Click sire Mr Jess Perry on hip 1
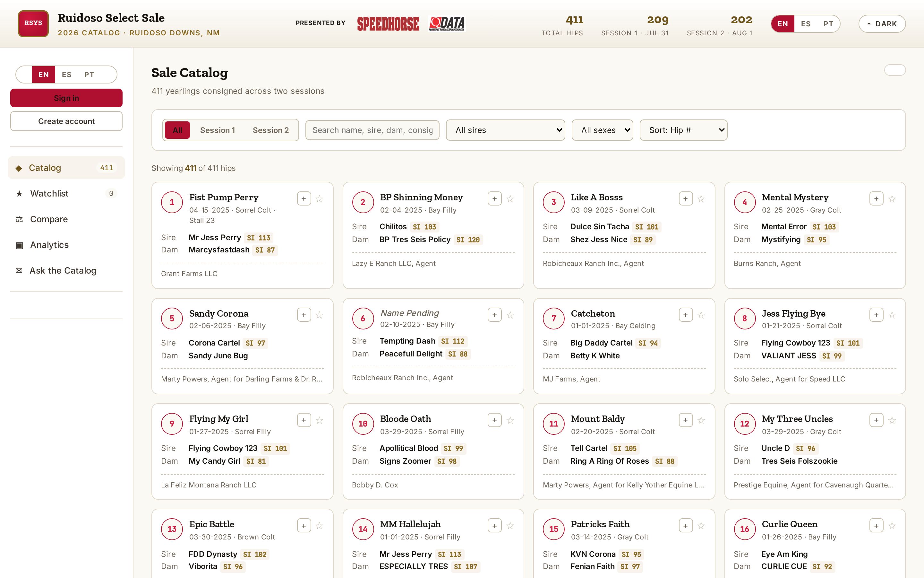This screenshot has width=924, height=578. point(215,237)
